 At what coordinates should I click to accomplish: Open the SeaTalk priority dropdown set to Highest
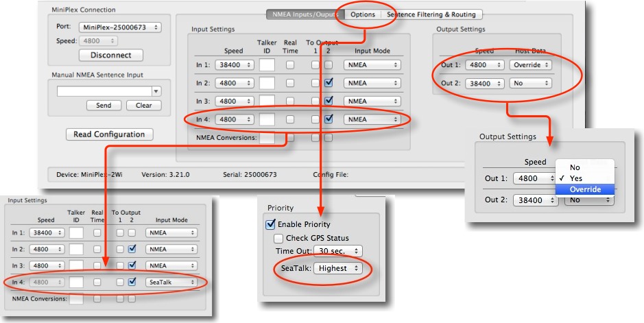click(338, 268)
